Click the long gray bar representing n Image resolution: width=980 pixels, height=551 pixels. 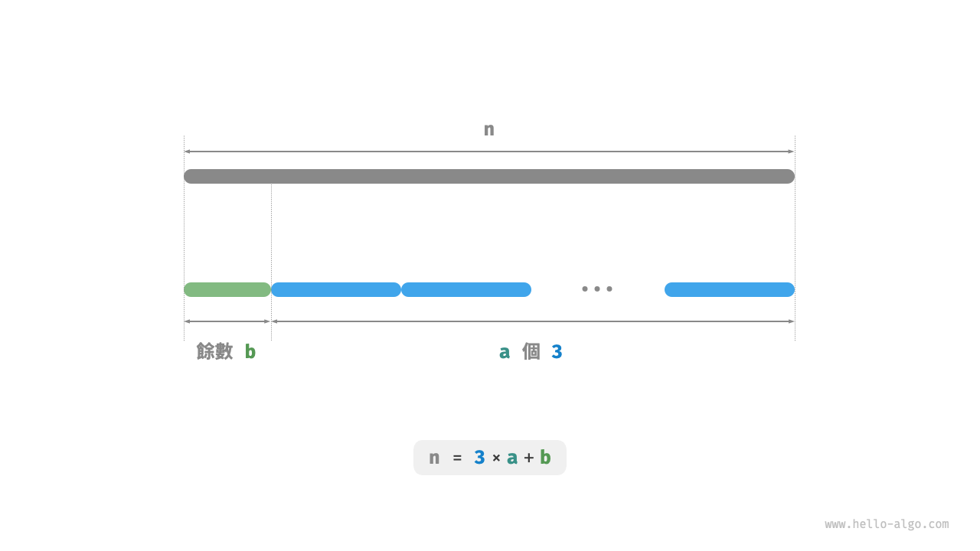[488, 176]
